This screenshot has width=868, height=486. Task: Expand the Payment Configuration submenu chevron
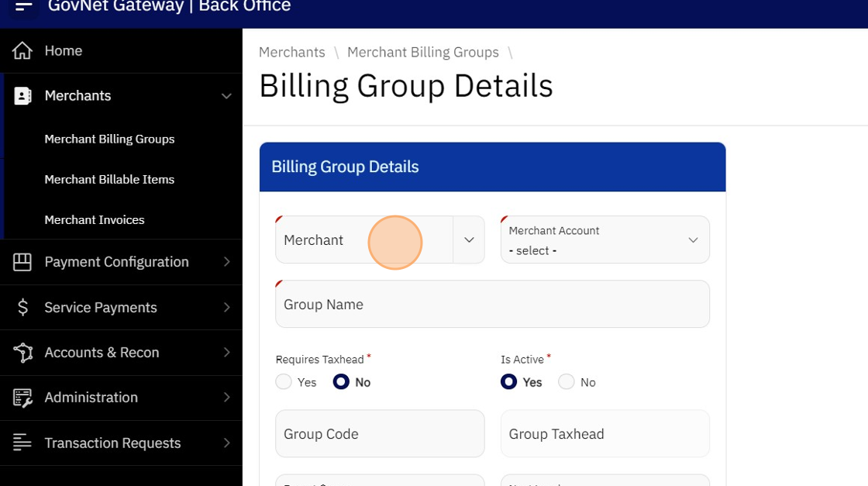226,262
